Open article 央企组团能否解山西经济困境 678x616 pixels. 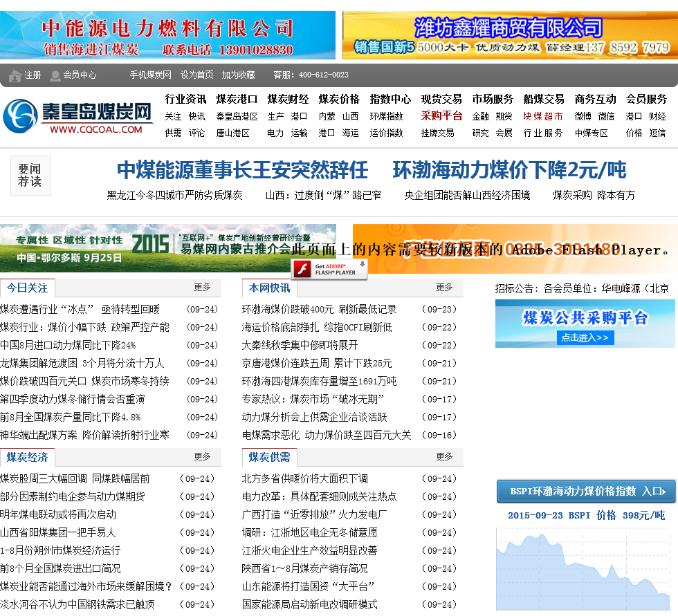pos(467,195)
